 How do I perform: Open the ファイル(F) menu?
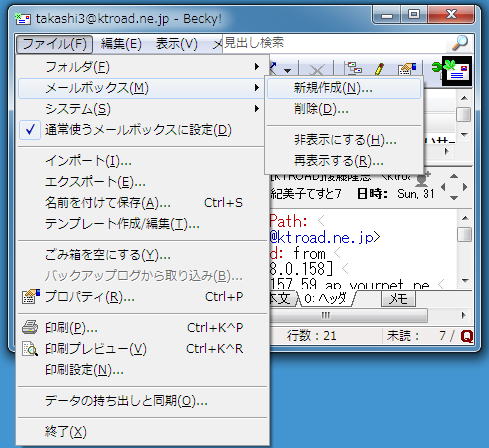coord(54,44)
